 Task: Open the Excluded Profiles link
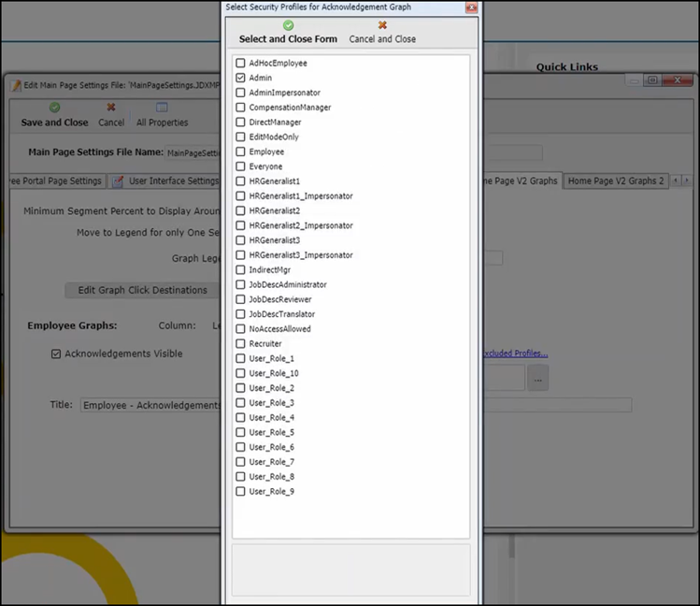[515, 353]
